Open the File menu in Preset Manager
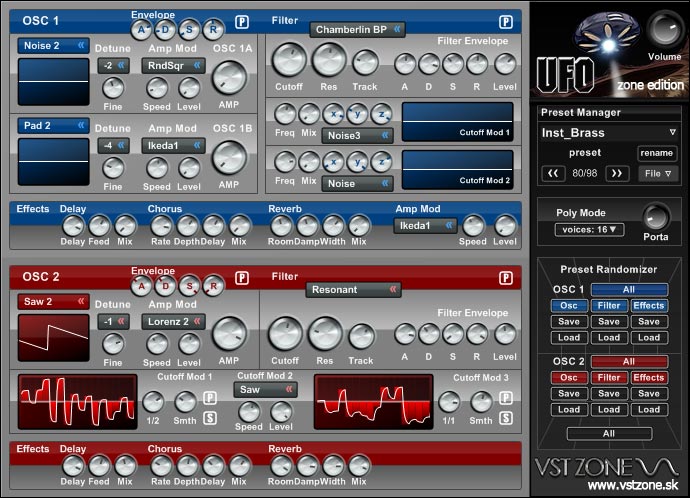Screen dimensions: 690x498 (x=658, y=174)
